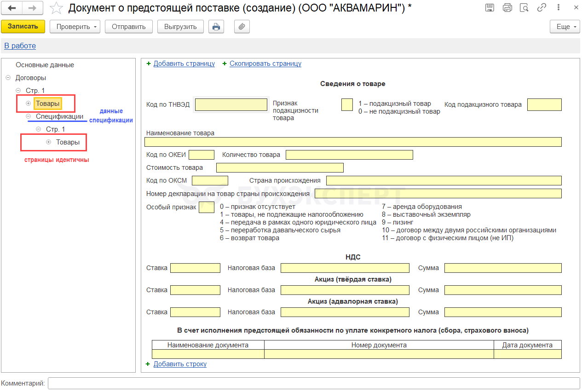
Task: Click the Записать button
Action: tap(23, 27)
